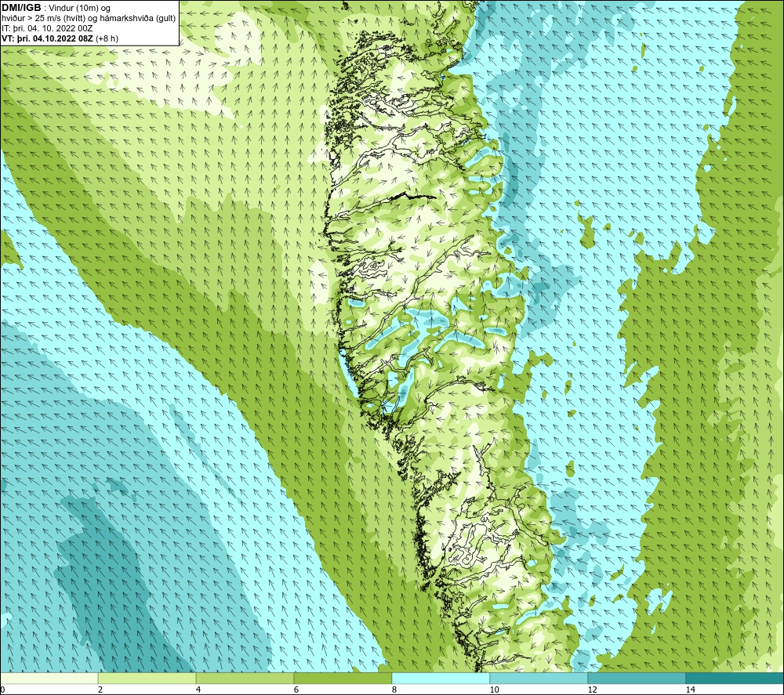
Task: Click the 'VT: þri. 04.10.2022 08Z' line
Action: coord(47,38)
